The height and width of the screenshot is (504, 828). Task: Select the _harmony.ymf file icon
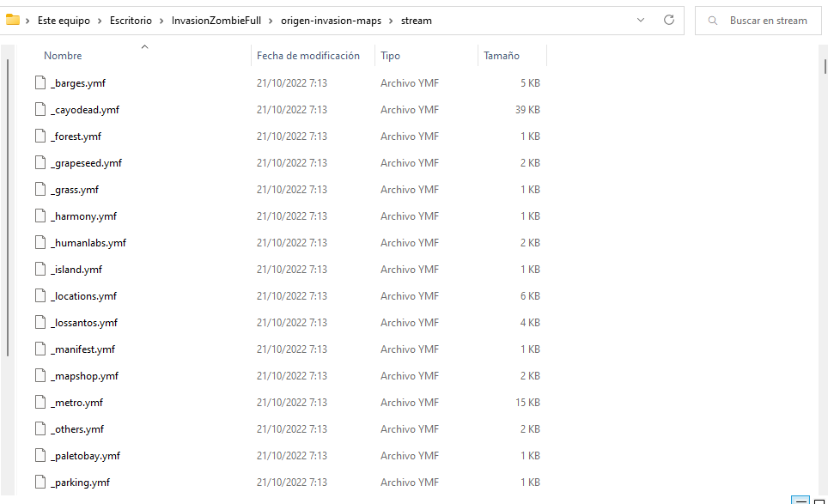pos(40,216)
